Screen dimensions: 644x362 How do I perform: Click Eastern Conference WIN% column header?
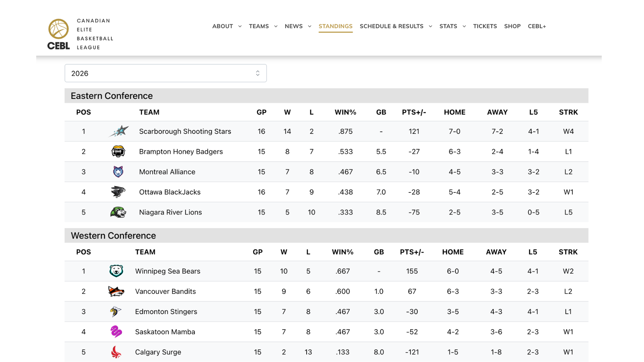click(345, 112)
